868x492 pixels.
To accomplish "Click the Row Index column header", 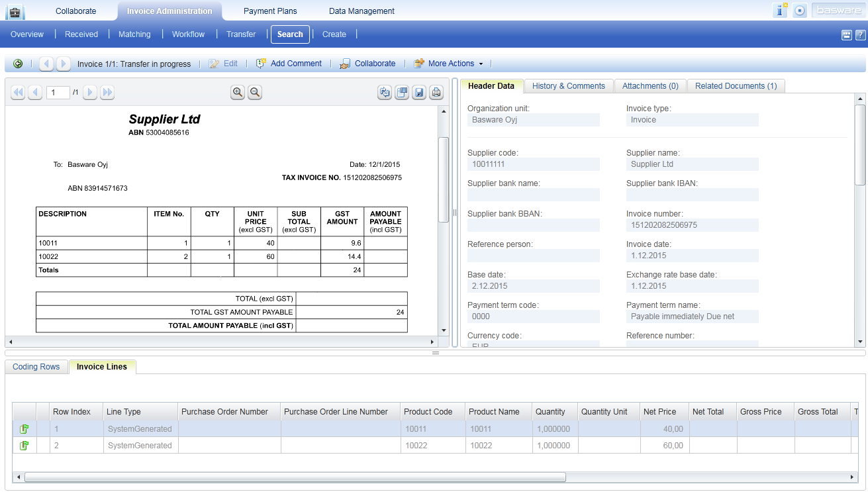I will point(76,412).
